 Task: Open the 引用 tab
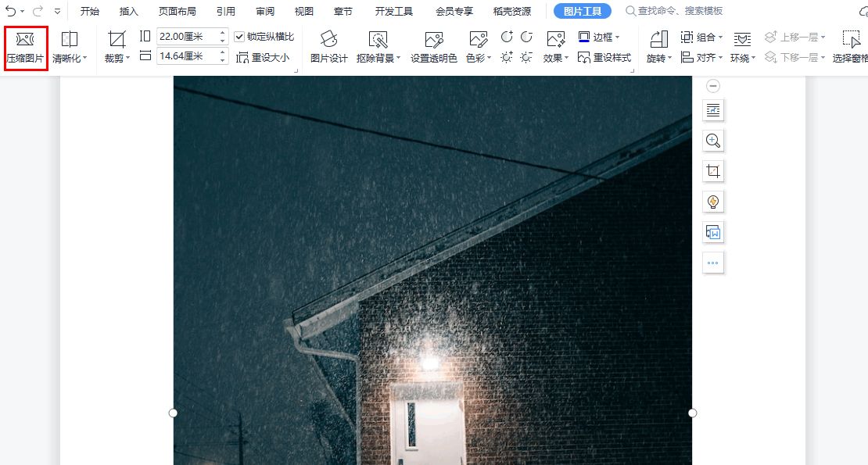point(226,11)
